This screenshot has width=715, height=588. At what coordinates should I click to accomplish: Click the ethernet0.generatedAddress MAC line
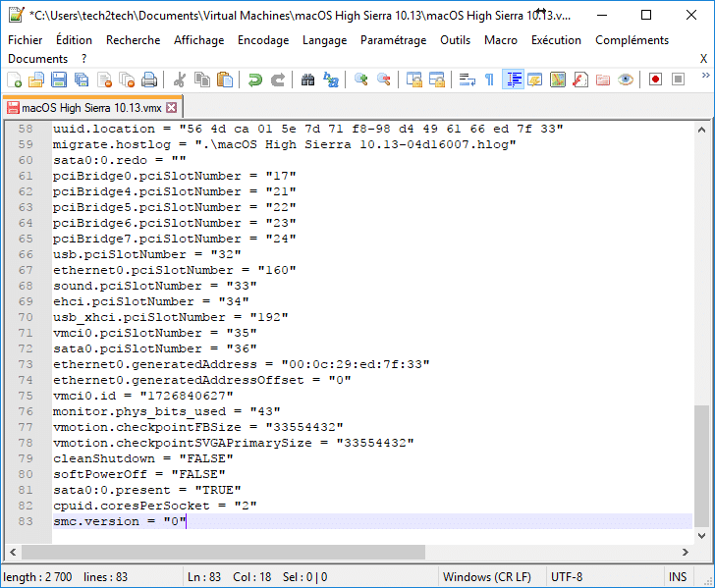tap(242, 364)
